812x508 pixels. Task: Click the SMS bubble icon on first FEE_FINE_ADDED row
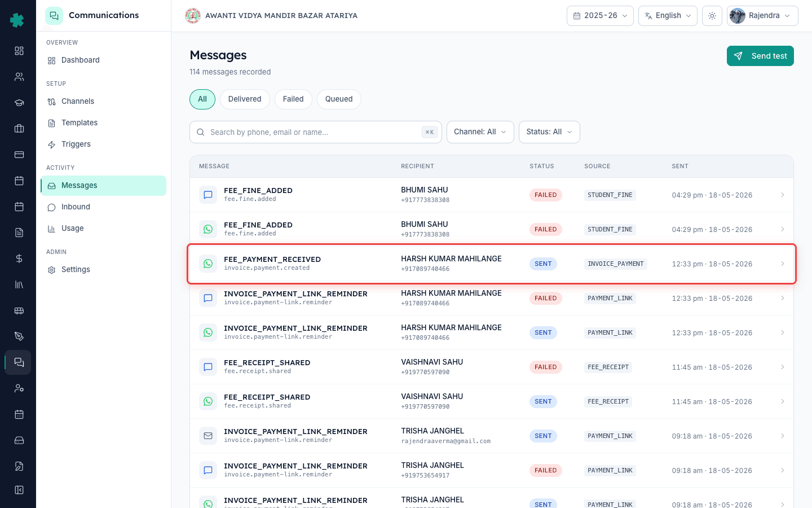click(x=208, y=195)
